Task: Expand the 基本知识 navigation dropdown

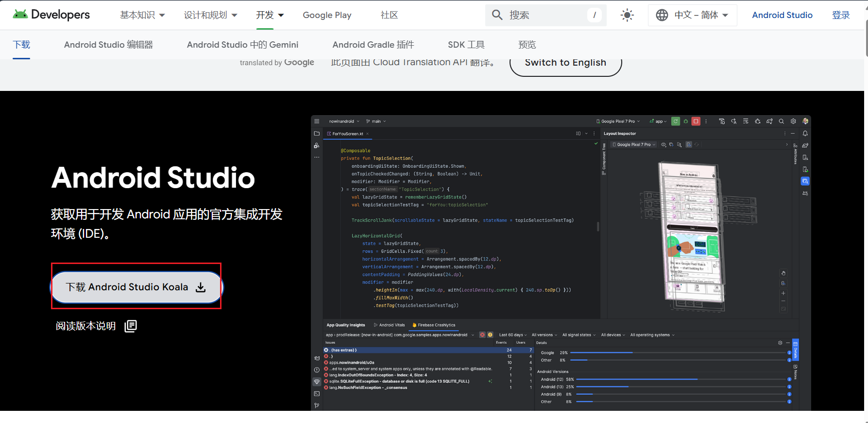Action: pos(142,15)
